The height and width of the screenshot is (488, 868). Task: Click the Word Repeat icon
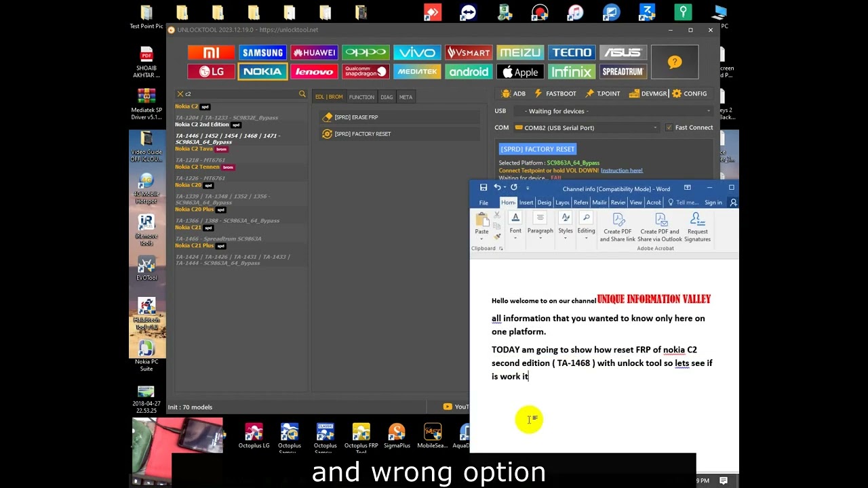coord(514,188)
